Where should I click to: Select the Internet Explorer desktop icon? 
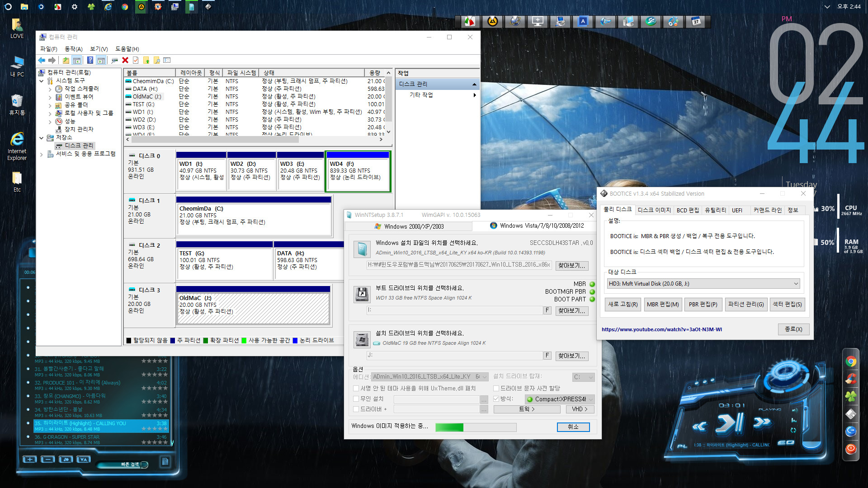[17, 145]
